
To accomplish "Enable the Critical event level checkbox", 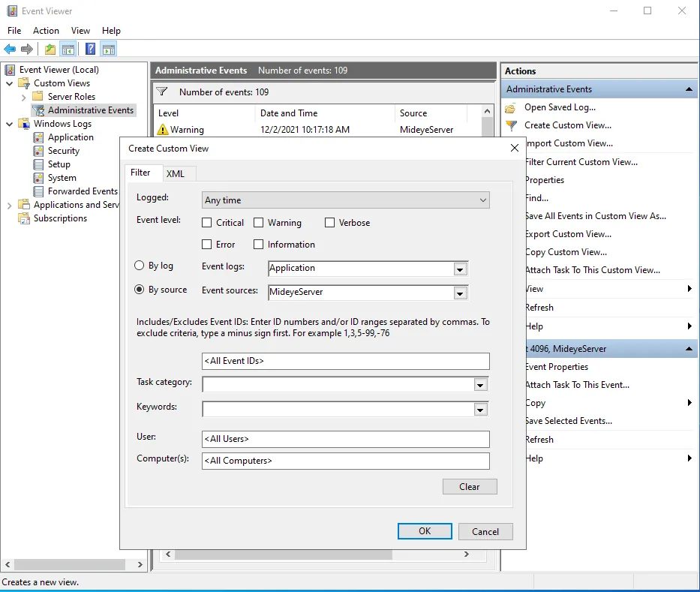I will 208,222.
